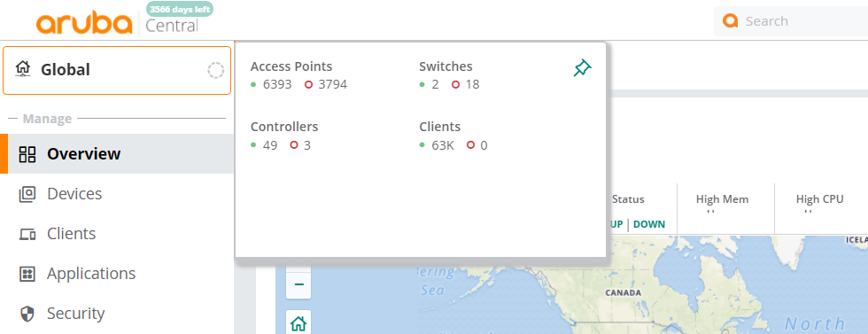Click the Search magnifier icon
Image resolution: width=868 pixels, height=334 pixels.
pyautogui.click(x=731, y=21)
